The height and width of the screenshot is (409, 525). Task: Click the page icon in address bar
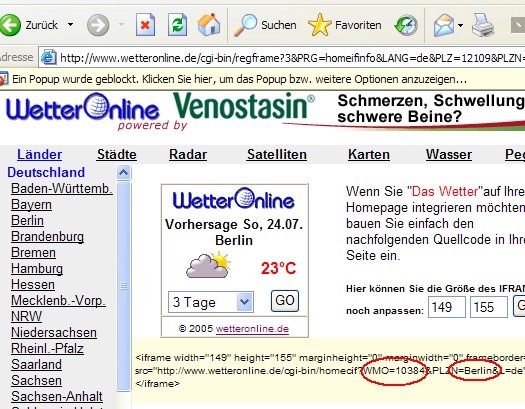click(x=49, y=58)
